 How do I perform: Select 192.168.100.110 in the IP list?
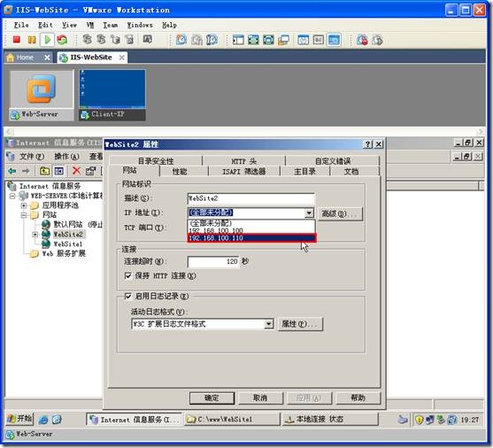251,238
